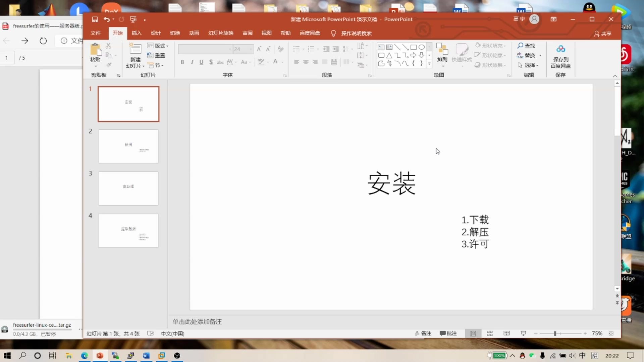Switch to the Design (设计) tab
Image resolution: width=644 pixels, height=362 pixels.
[x=156, y=33]
